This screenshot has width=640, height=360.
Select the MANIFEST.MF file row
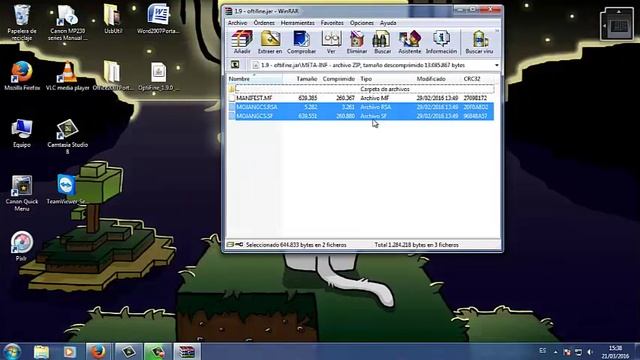pyautogui.click(x=361, y=98)
